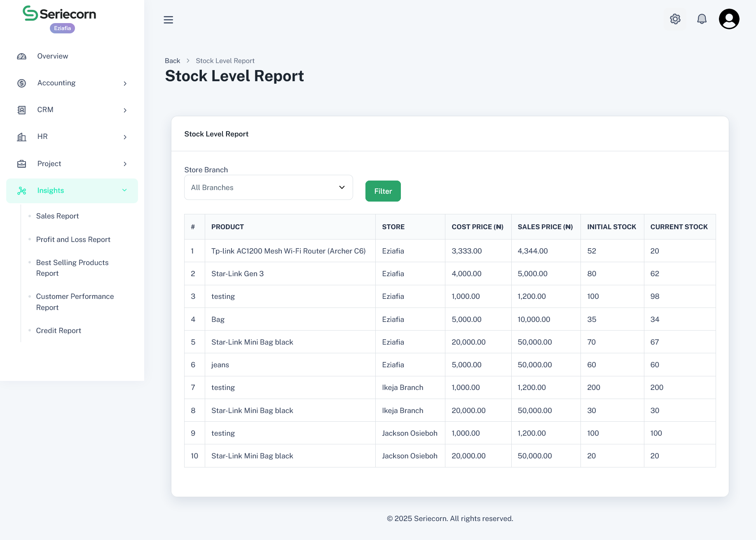The image size is (756, 540).
Task: Open Profit and Loss Report
Action: pos(73,239)
